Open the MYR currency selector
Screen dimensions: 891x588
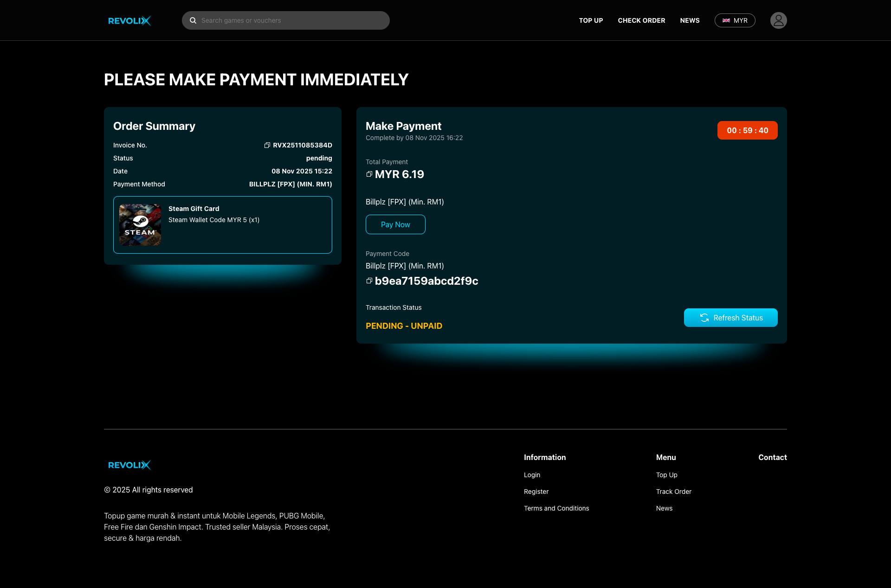click(x=735, y=20)
